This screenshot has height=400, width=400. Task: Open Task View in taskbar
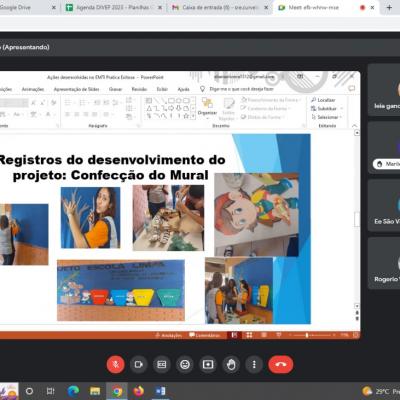(50, 391)
